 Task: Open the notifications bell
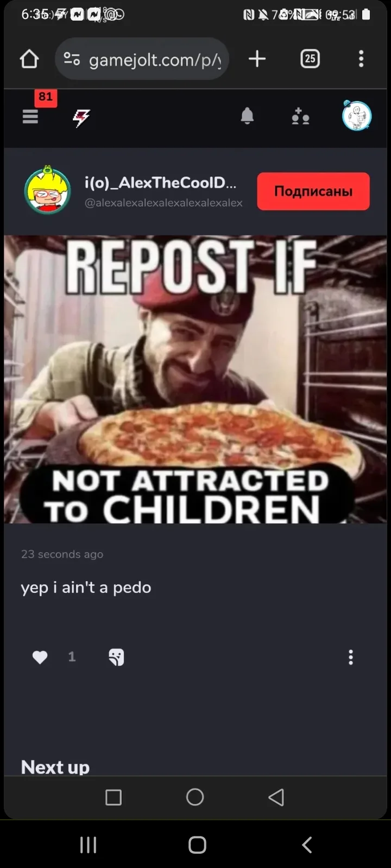click(247, 116)
